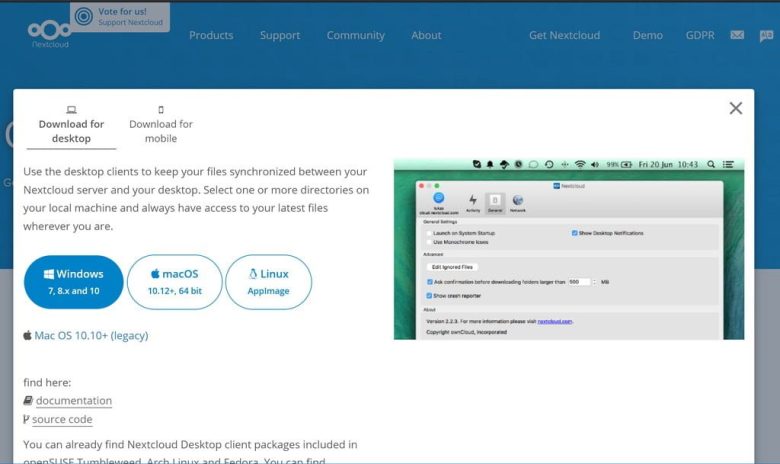The width and height of the screenshot is (780, 464).
Task: Click the language selector icon in header
Action: pyautogui.click(x=766, y=36)
